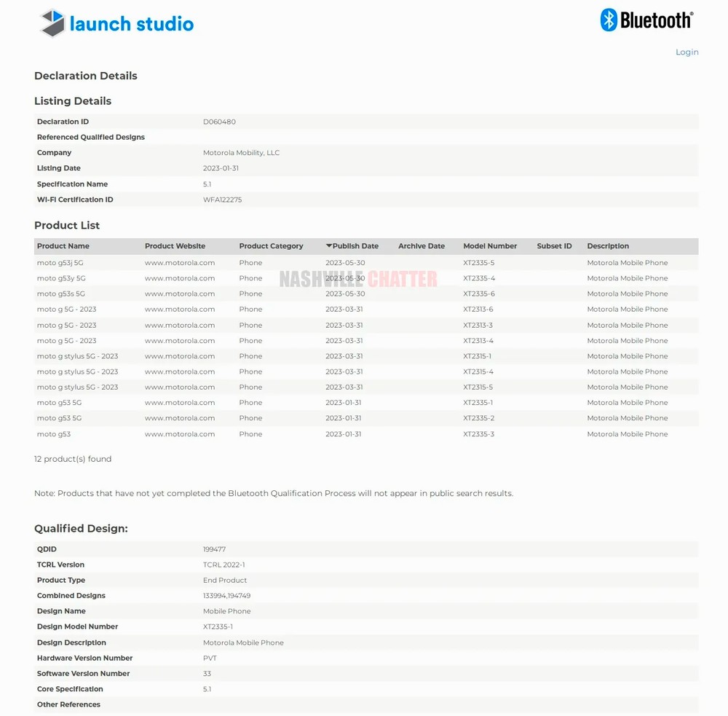Sort table by Description header
The width and height of the screenshot is (728, 716).
(608, 246)
